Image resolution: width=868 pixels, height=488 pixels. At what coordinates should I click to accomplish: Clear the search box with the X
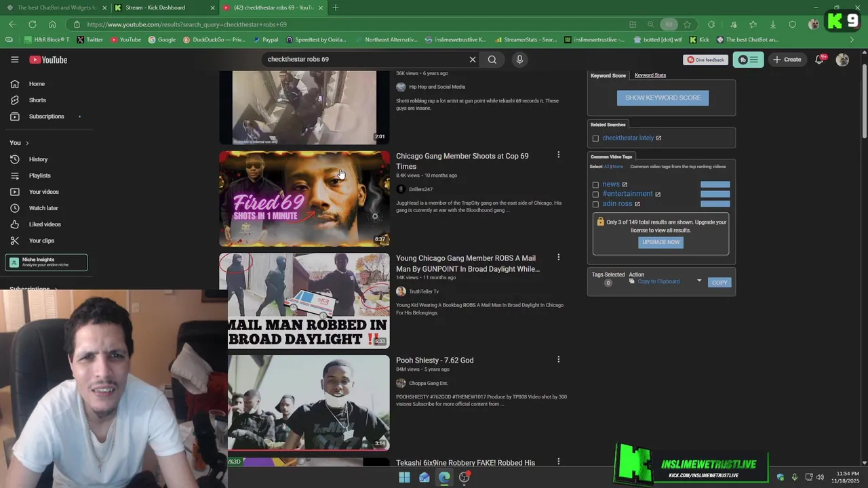coord(473,60)
